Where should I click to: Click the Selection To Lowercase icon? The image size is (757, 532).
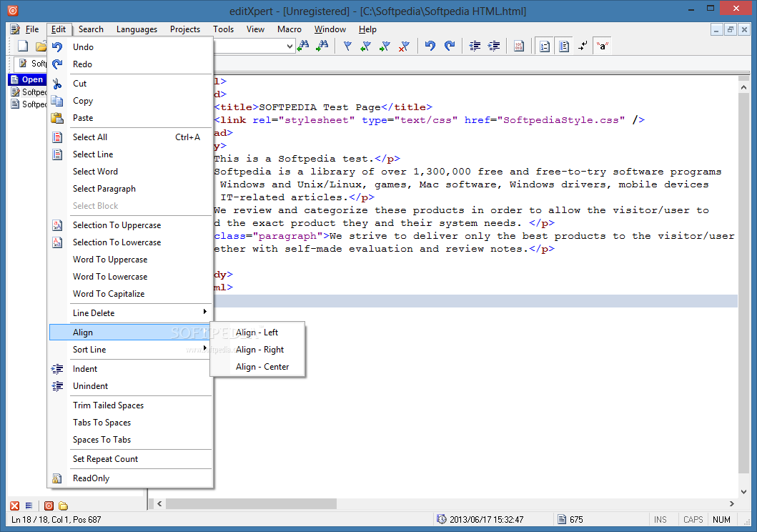(x=57, y=242)
